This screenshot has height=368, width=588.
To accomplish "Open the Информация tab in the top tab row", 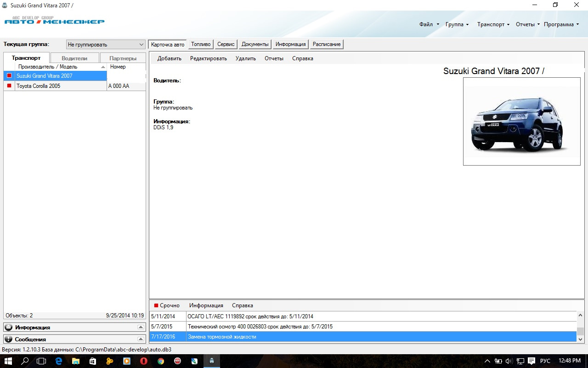I will coord(291,44).
